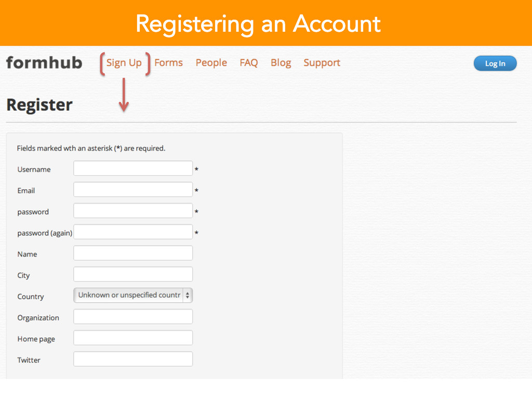The width and height of the screenshot is (532, 399).
Task: Focus the Home page field
Action: [x=133, y=338]
